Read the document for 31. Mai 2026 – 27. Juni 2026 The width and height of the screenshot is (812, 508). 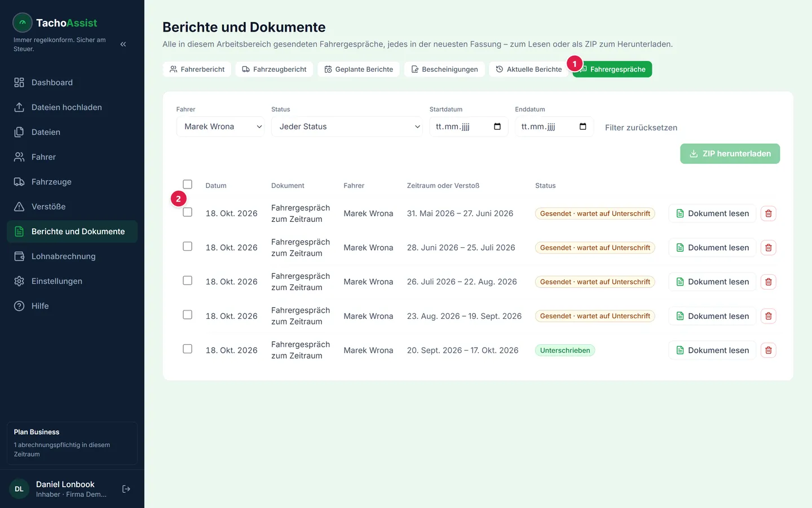[712, 213]
